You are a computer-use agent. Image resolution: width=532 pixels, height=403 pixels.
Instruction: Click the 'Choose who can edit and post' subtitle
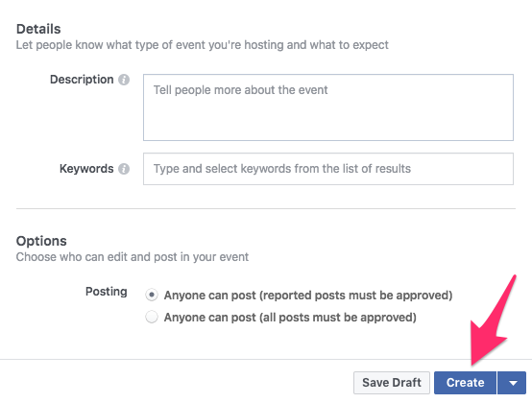pos(133,257)
